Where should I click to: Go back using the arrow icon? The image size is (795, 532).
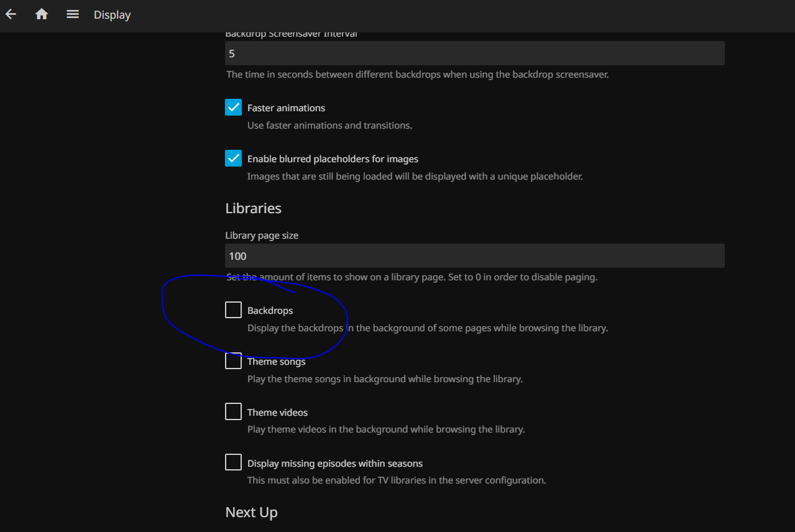click(x=11, y=14)
